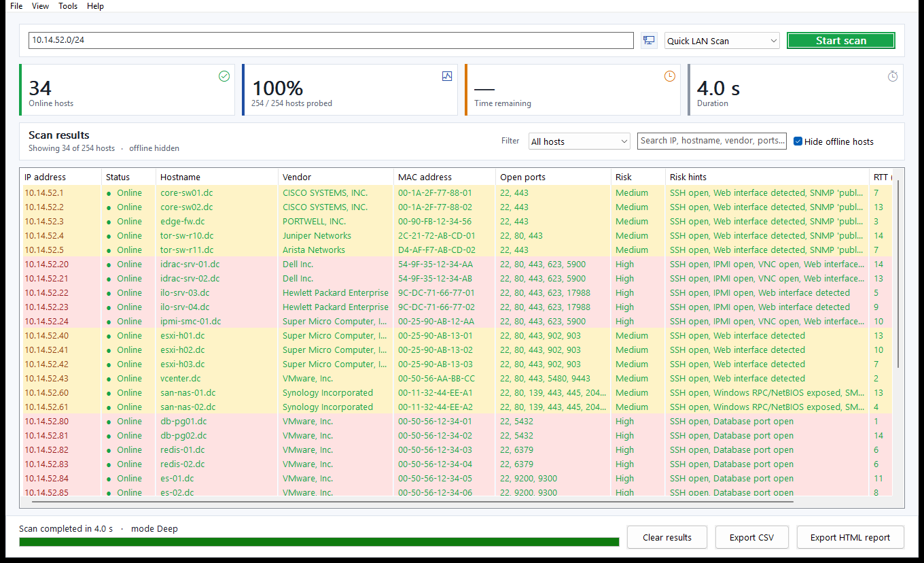Sort by the IP address column header
Viewport: 924px width, 563px height.
coord(61,177)
